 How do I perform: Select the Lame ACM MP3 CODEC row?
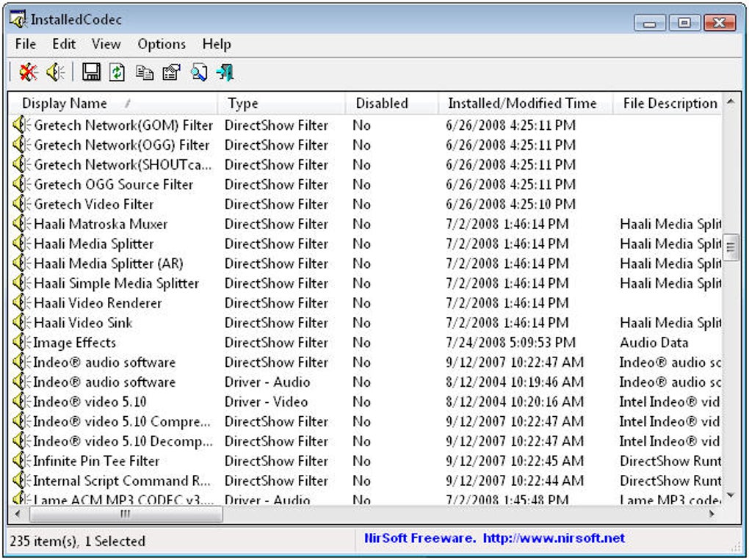coord(366,499)
